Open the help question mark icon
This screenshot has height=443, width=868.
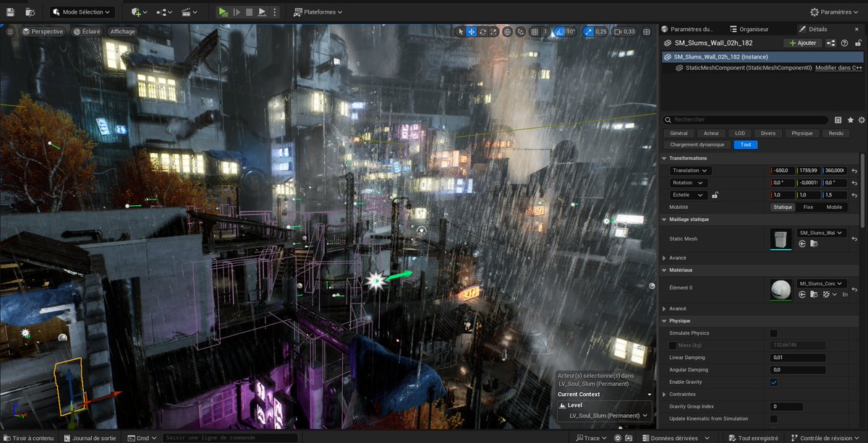[844, 43]
